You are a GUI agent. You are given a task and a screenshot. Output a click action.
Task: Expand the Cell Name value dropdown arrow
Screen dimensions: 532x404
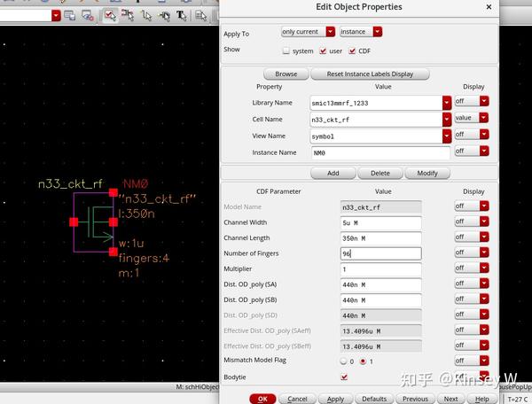pos(447,120)
